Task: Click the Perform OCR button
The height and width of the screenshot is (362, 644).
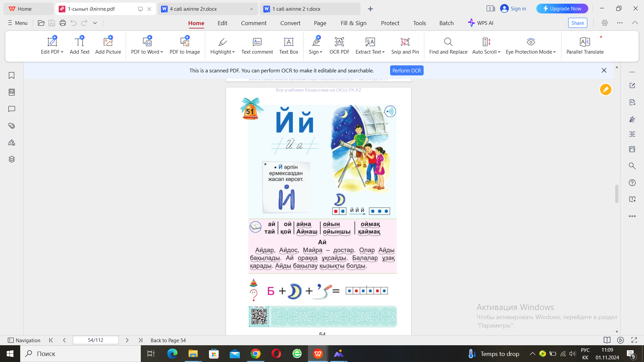Action: pyautogui.click(x=407, y=71)
